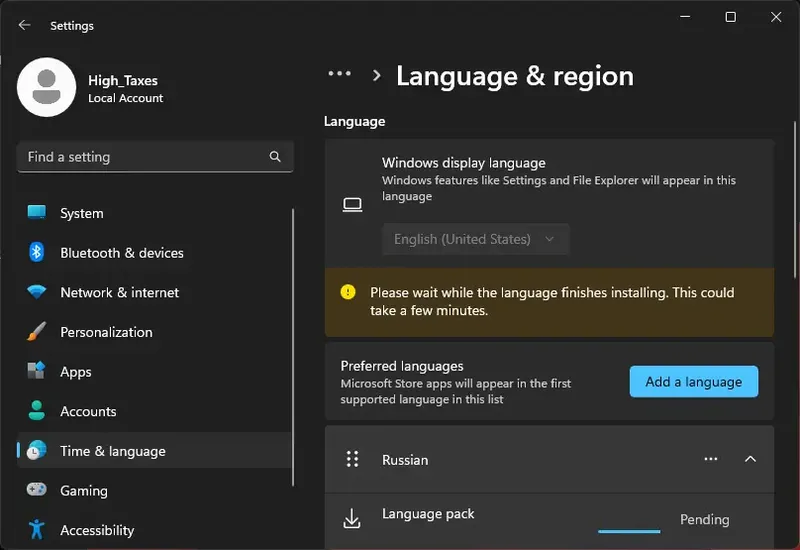
Task: Grab the Russian language drag handle
Action: [352, 459]
